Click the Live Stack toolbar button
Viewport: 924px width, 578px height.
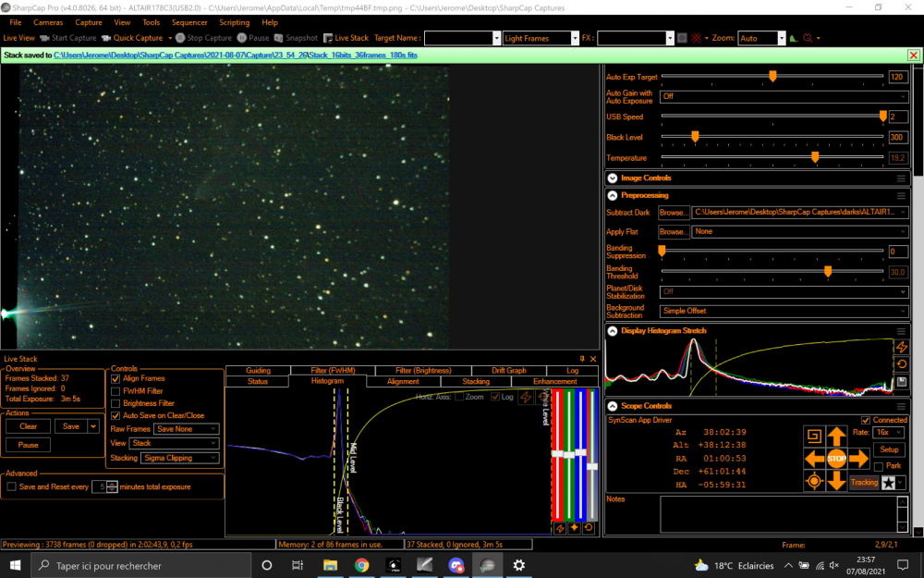(x=346, y=38)
